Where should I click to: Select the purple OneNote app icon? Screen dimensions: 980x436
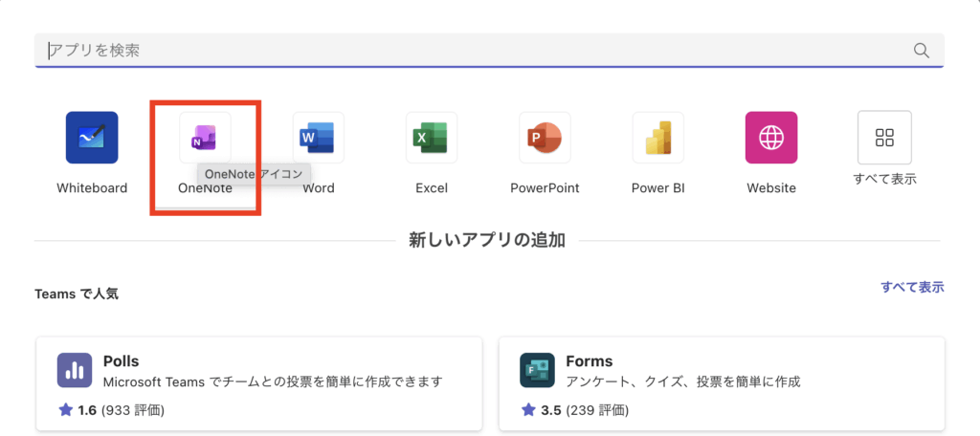click(205, 138)
